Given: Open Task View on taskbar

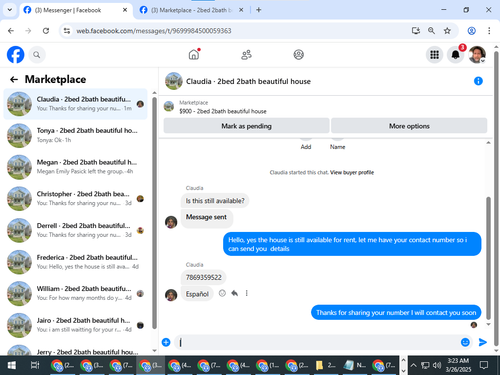Looking at the screenshot, I should pos(35,366).
